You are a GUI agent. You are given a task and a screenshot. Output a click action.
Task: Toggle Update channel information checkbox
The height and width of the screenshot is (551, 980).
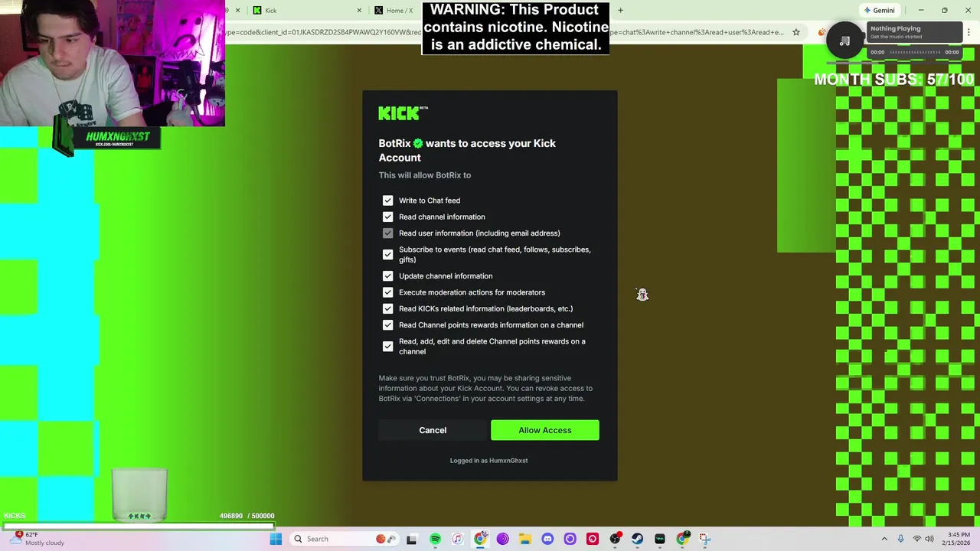tap(387, 276)
